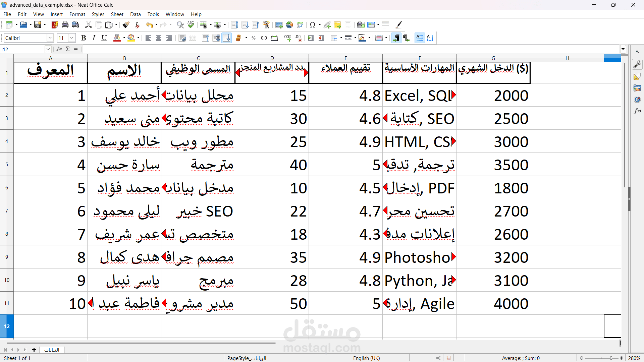644x362 pixels.
Task: Open Border Style dropdown arrow
Action: 355,38
